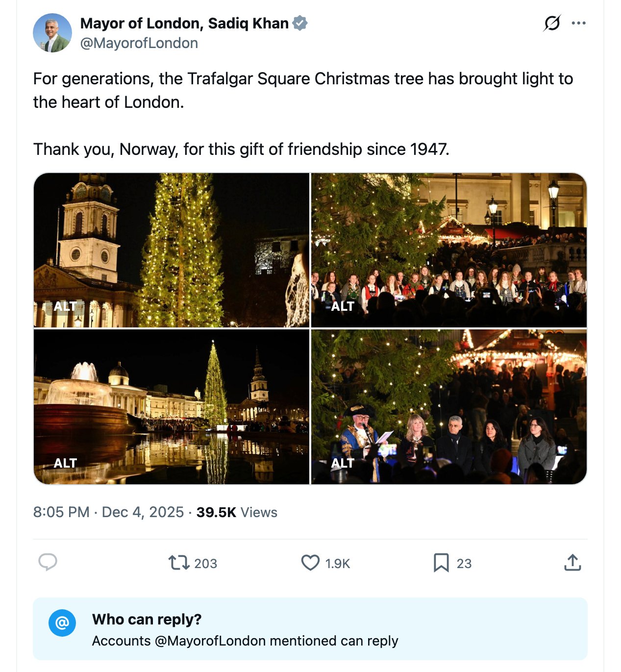Click the Grok slashed-circle icon
621x672 pixels.
[x=552, y=23]
